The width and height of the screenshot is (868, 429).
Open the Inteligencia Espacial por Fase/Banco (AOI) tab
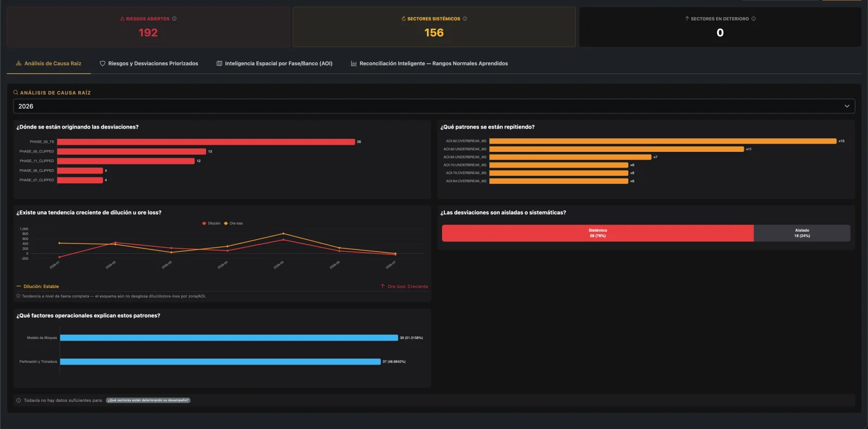(275, 63)
